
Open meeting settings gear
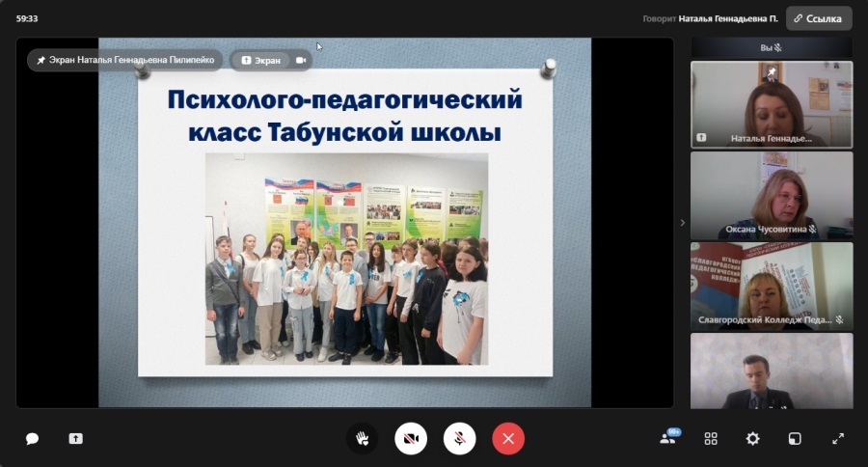pos(752,438)
